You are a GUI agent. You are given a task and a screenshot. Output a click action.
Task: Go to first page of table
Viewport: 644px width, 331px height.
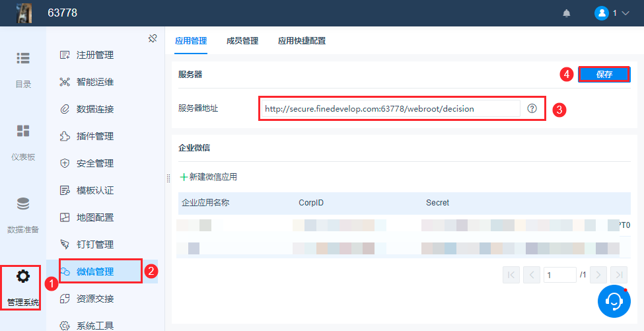[511, 275]
